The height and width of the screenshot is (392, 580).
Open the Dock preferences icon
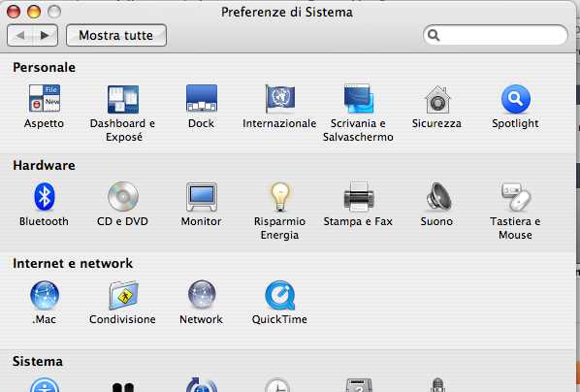201,98
